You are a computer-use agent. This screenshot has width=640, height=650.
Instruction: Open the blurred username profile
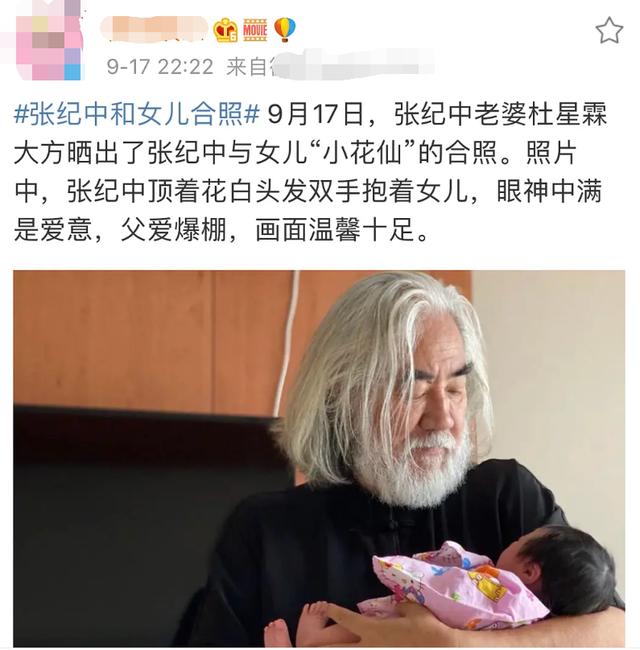pos(154,28)
